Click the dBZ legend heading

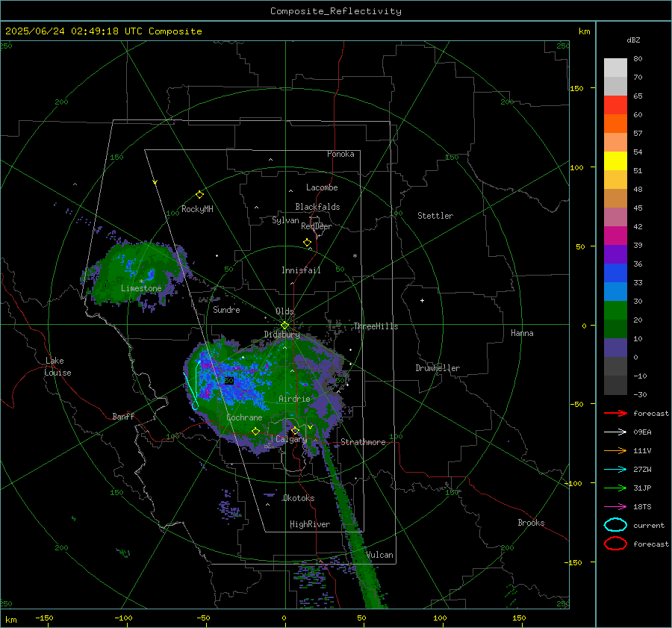click(x=633, y=40)
